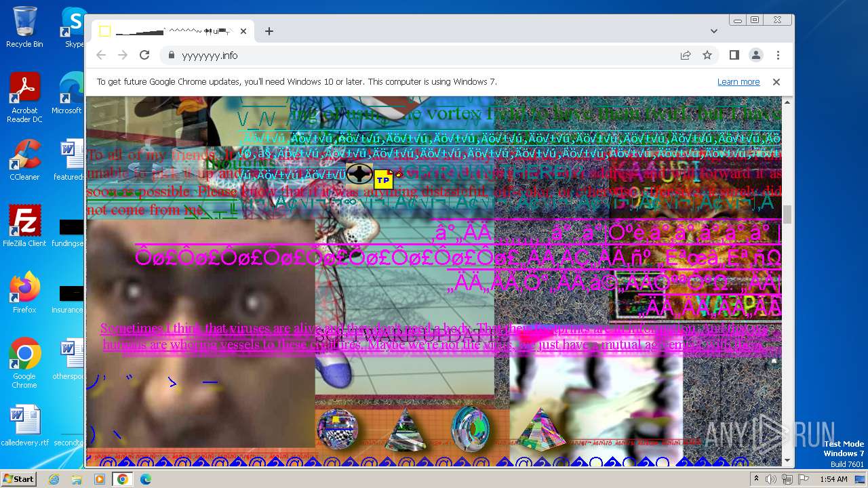
Task: Open Chrome's three-dot menu
Action: pyautogui.click(x=778, y=55)
